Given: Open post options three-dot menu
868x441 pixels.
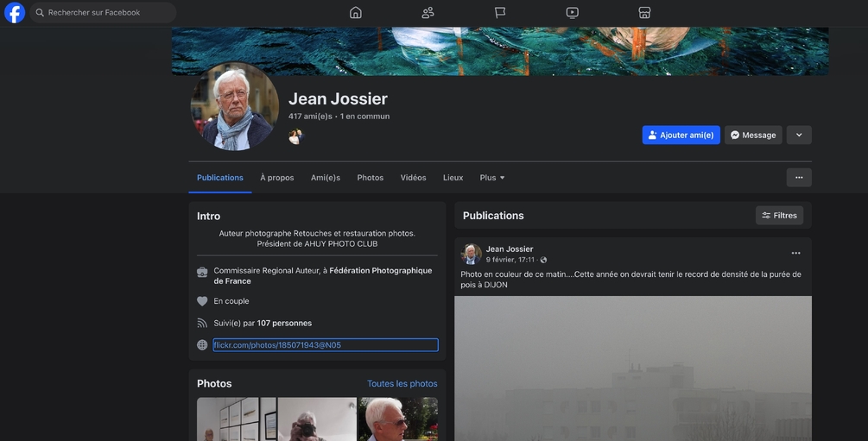Looking at the screenshot, I should tap(795, 253).
